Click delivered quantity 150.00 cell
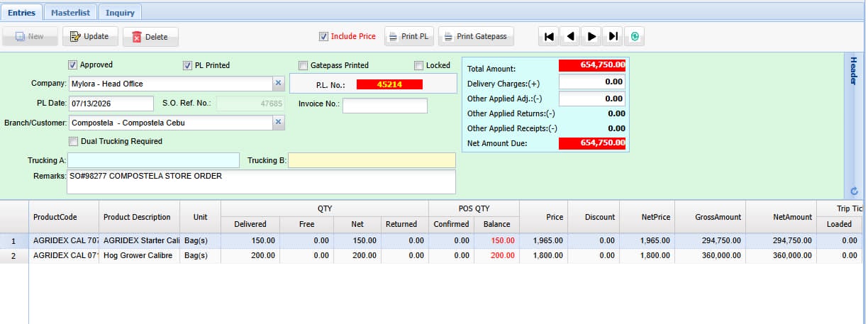Image resolution: width=868 pixels, height=324 pixels. click(x=250, y=241)
